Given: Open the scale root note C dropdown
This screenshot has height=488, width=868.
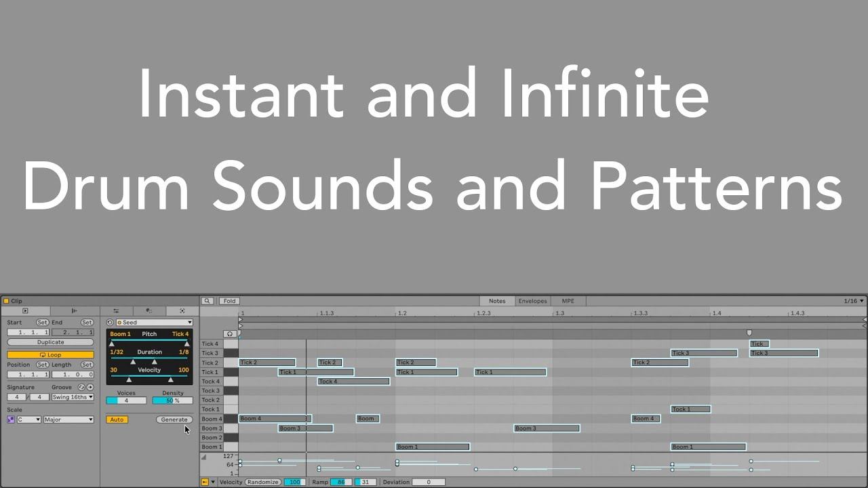Looking at the screenshot, I should [x=28, y=420].
